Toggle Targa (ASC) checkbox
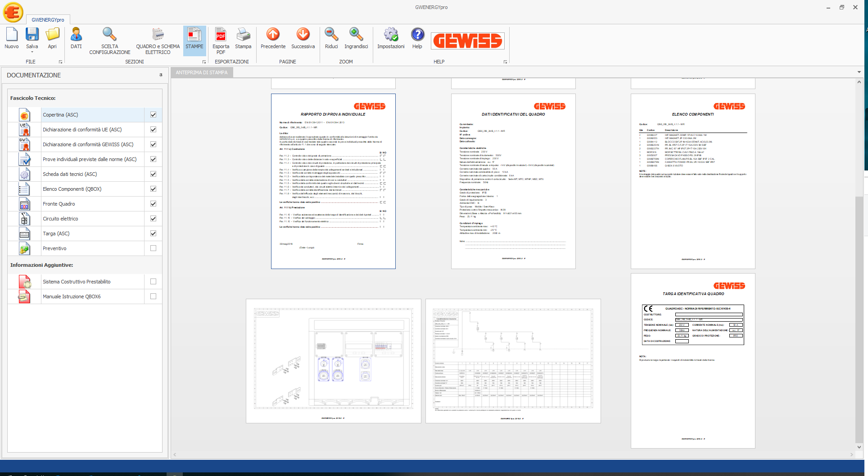The image size is (868, 476). (x=153, y=234)
